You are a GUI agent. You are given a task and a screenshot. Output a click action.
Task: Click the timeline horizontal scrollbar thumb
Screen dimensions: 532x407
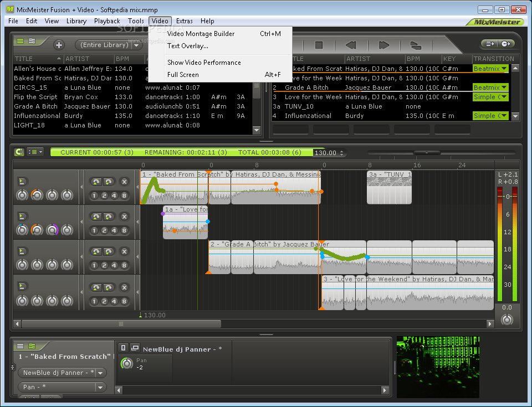pyautogui.click(x=121, y=324)
